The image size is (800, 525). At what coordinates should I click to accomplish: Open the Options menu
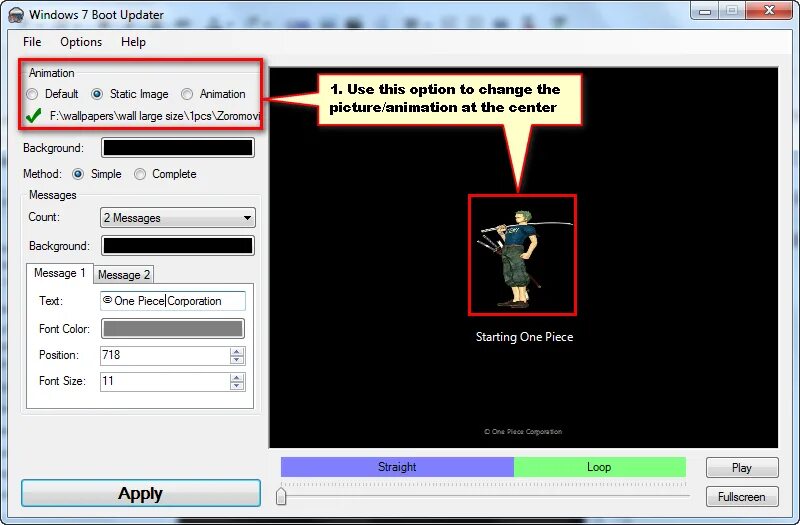tap(81, 42)
